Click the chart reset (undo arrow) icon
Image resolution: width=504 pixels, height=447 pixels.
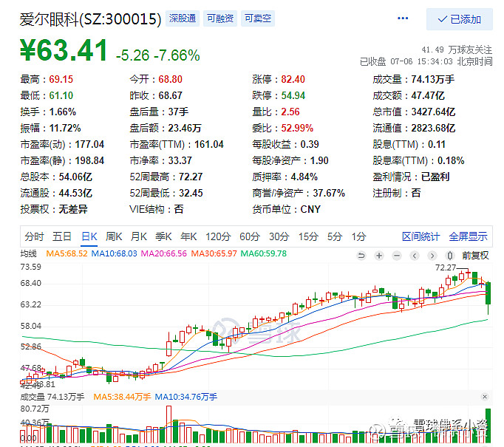[361, 256]
